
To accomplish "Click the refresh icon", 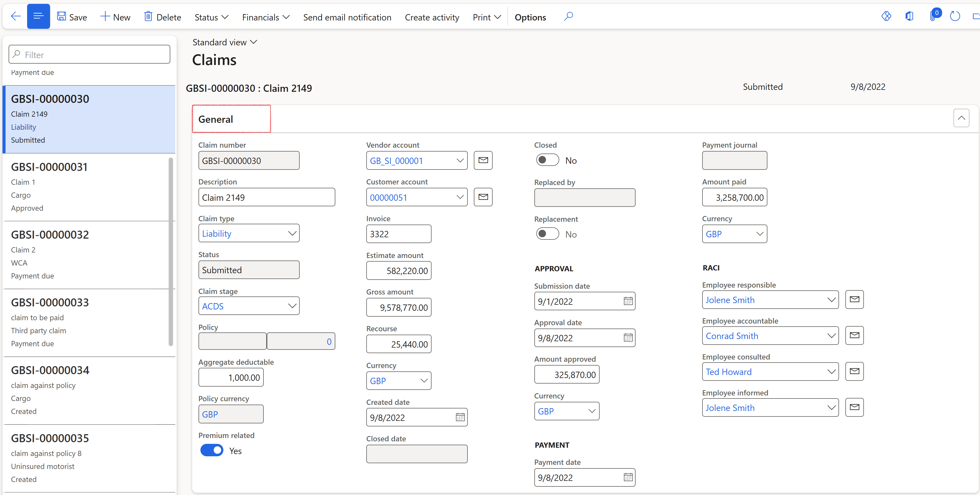I will [955, 16].
